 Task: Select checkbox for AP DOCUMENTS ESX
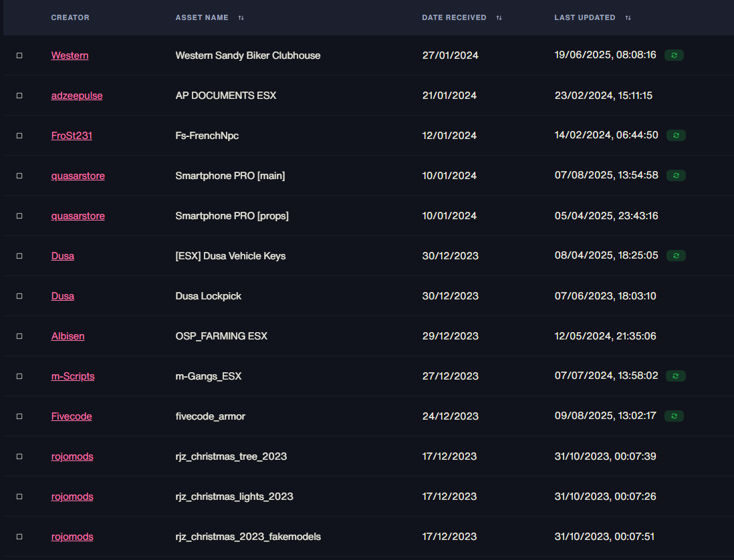19,96
